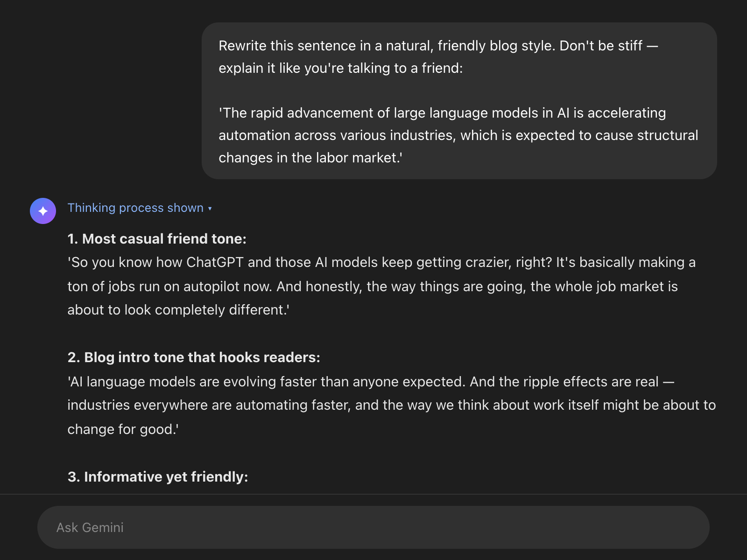Click 'automation across various industries' in the prompt

tap(336, 135)
